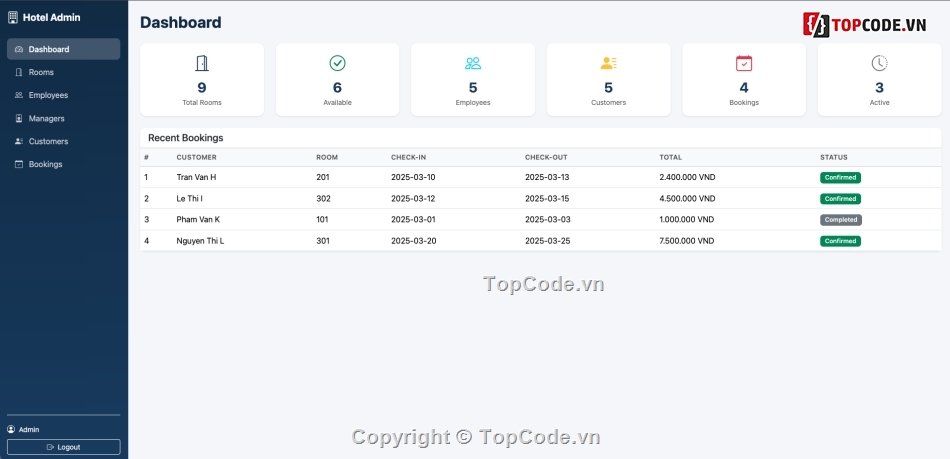Image resolution: width=950 pixels, height=459 pixels.
Task: Select the Available count 6
Action: pyautogui.click(x=337, y=88)
